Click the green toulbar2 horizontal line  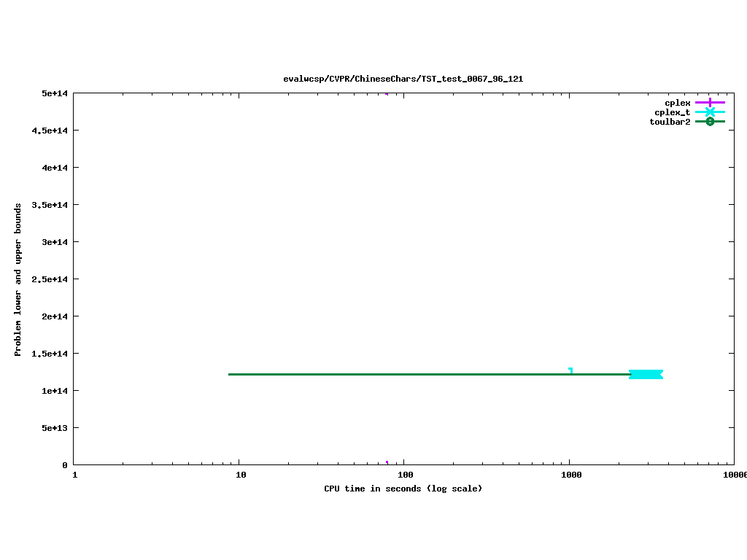[401, 374]
